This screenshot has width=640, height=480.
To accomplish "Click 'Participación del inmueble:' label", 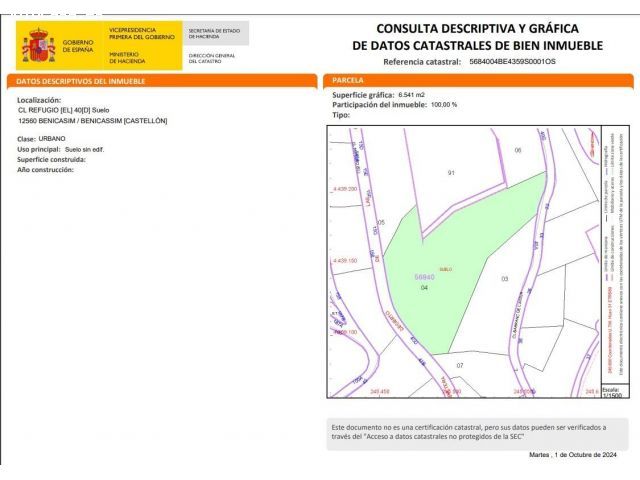I will [x=380, y=105].
